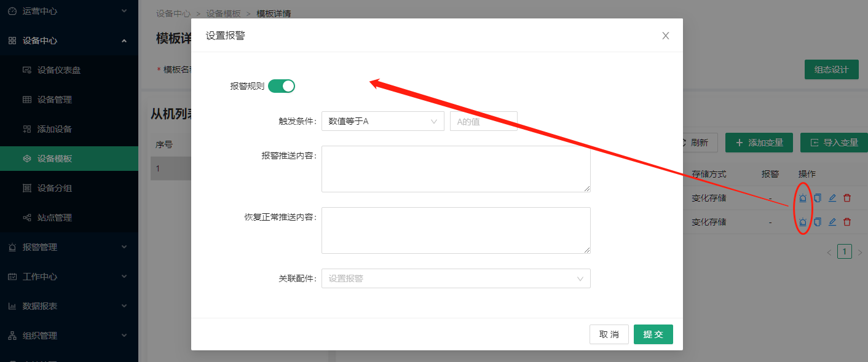Click the red delete icon in first row
The width and height of the screenshot is (868, 362).
coord(847,198)
